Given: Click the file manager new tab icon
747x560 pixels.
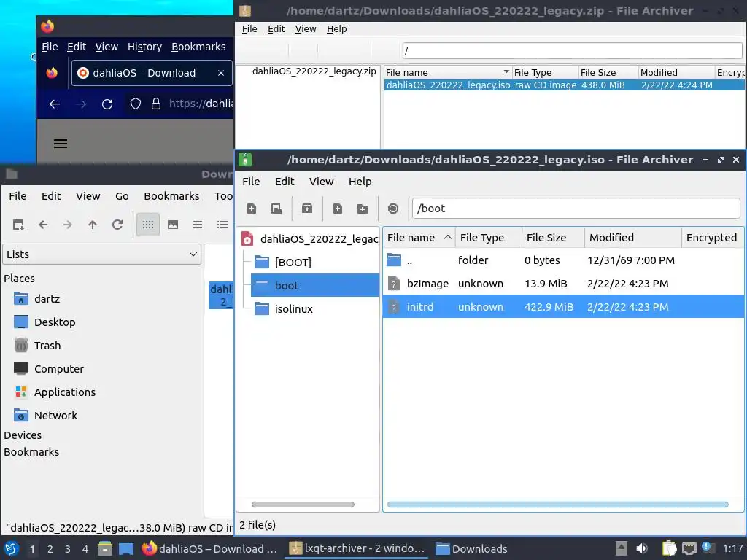Looking at the screenshot, I should click(x=18, y=225).
